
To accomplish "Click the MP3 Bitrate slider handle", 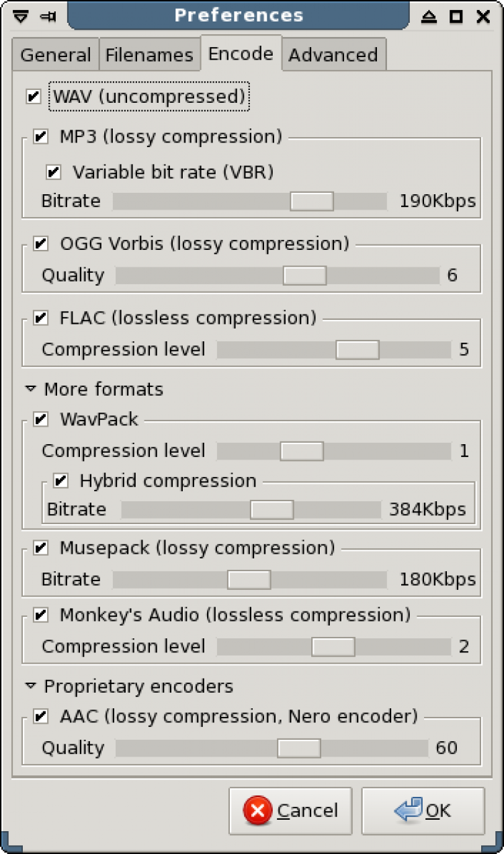I will [312, 201].
